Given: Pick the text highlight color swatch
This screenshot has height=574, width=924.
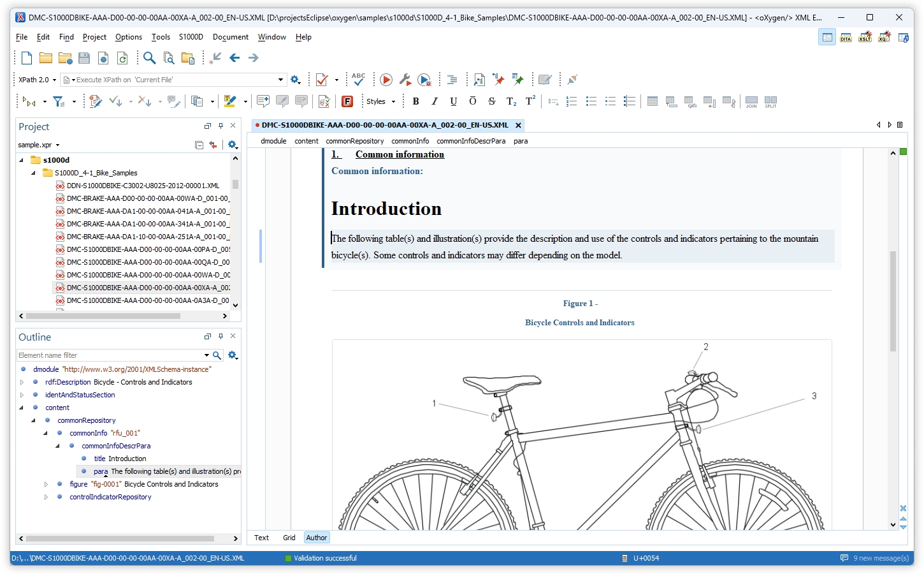Looking at the screenshot, I should point(231,101).
